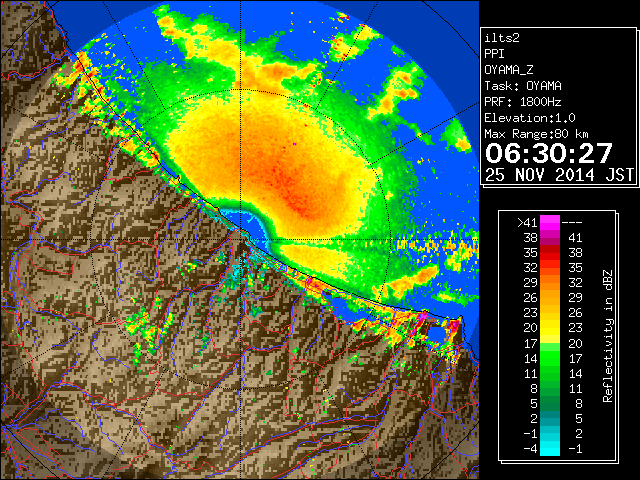Click the '-4' legend label
640x480 pixels.
click(x=530, y=449)
